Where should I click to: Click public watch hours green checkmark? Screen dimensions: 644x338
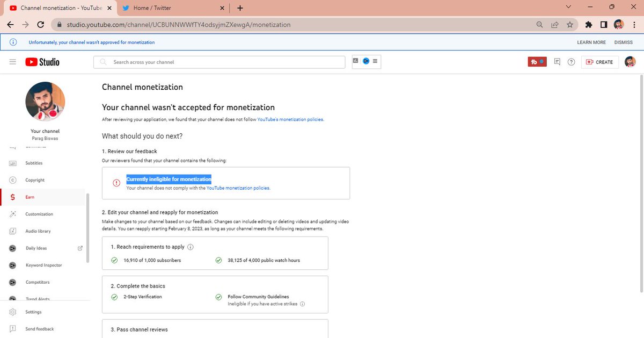[x=218, y=260]
